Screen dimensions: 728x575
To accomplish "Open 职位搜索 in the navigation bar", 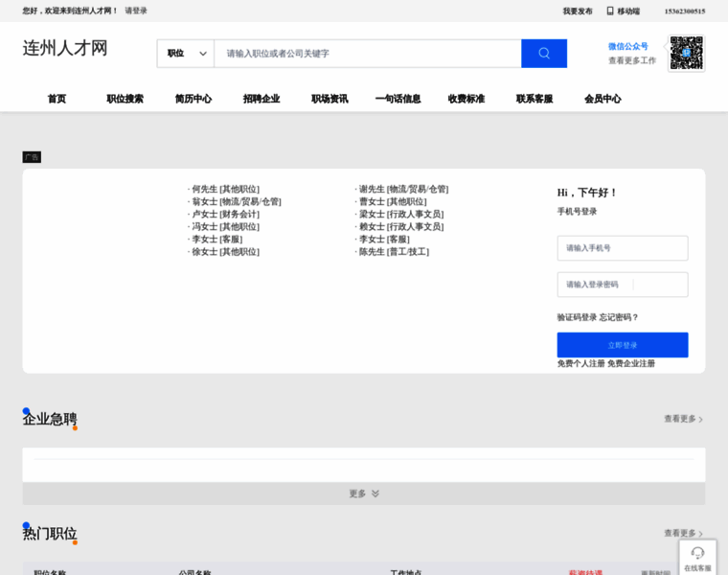I will click(x=125, y=99).
